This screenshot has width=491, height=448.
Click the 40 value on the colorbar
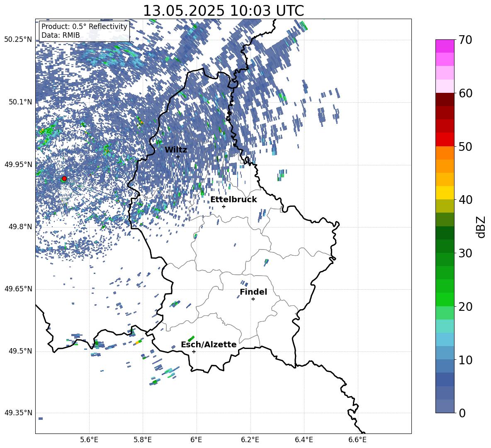465,200
